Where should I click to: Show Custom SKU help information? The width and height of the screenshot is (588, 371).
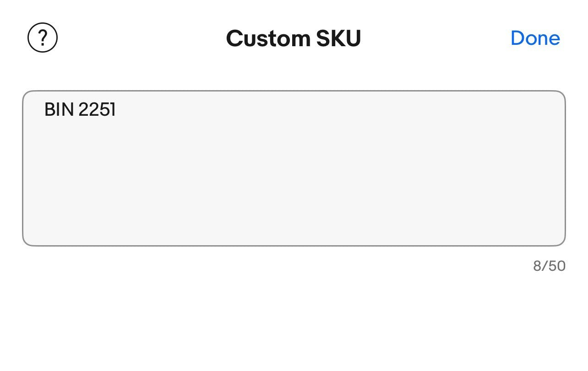click(43, 38)
